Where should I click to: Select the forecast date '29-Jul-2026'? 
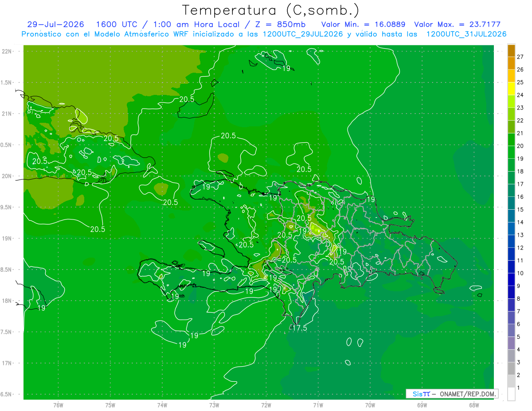(x=56, y=24)
